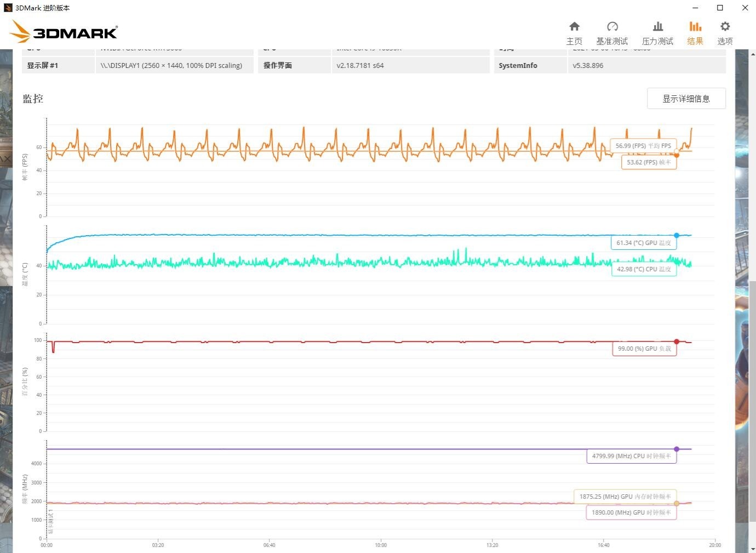Click the red GPU load data point marker
This screenshot has width=756, height=553.
point(677,341)
